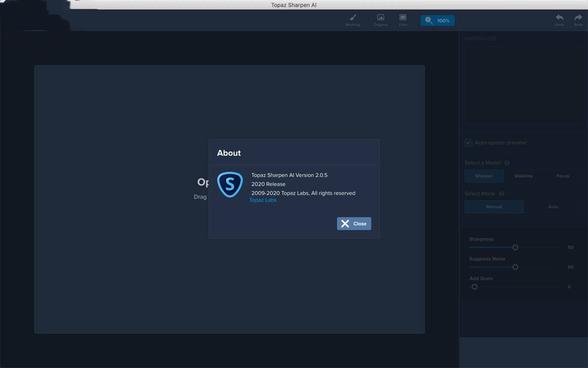The height and width of the screenshot is (368, 588).
Task: Show help for Select Mode
Action: pos(501,194)
